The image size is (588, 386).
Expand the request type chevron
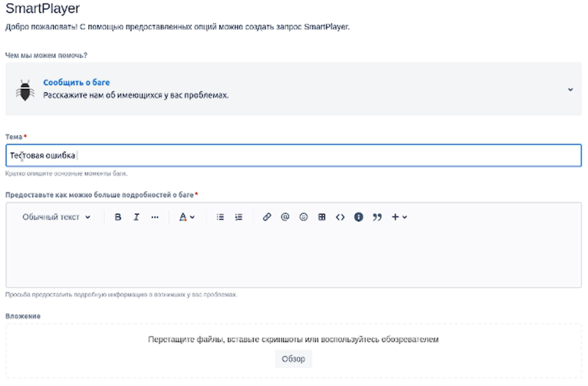click(570, 89)
